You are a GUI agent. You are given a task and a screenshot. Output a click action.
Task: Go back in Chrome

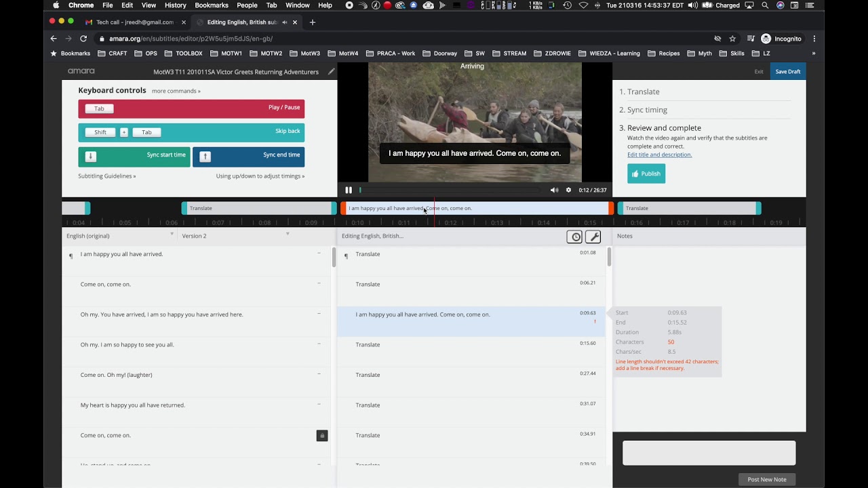(54, 39)
